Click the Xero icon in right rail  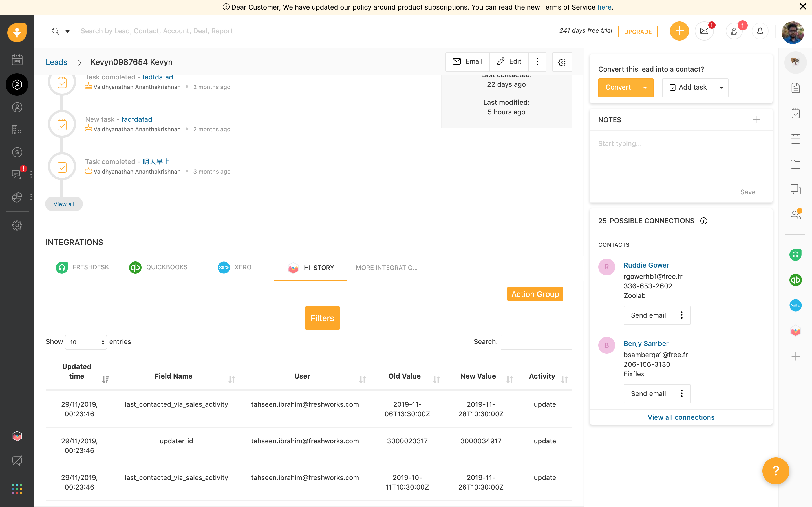796,305
